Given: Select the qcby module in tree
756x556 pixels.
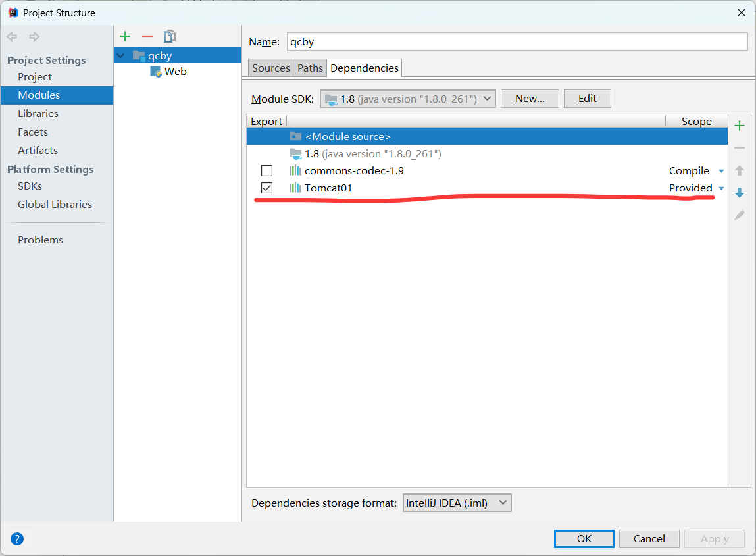Looking at the screenshot, I should point(178,55).
